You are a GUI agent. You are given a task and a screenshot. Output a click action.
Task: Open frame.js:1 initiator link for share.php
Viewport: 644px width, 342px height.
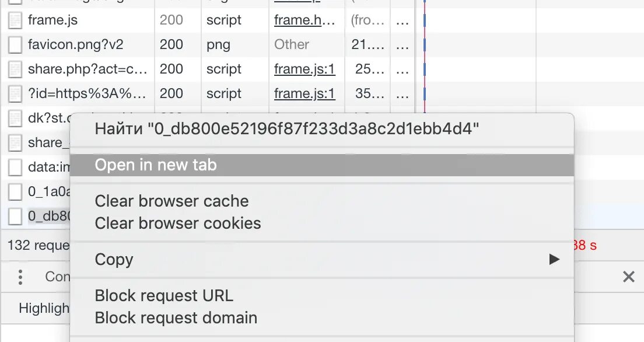(304, 69)
